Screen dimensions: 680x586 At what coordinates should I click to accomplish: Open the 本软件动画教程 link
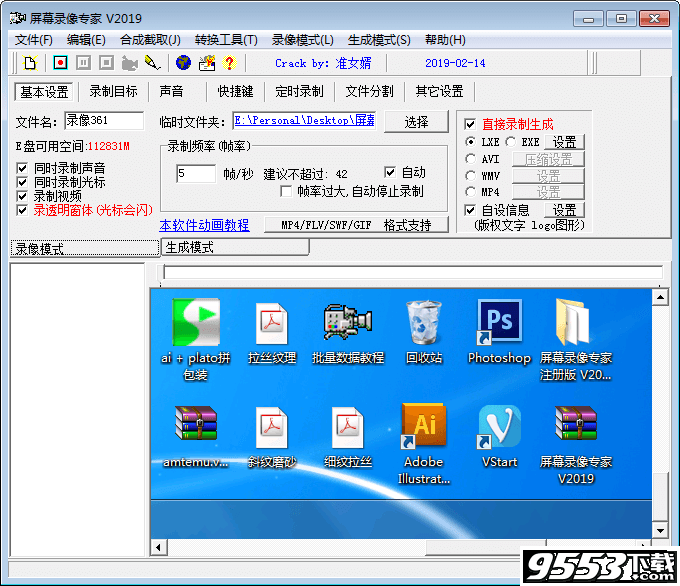pyautogui.click(x=204, y=225)
